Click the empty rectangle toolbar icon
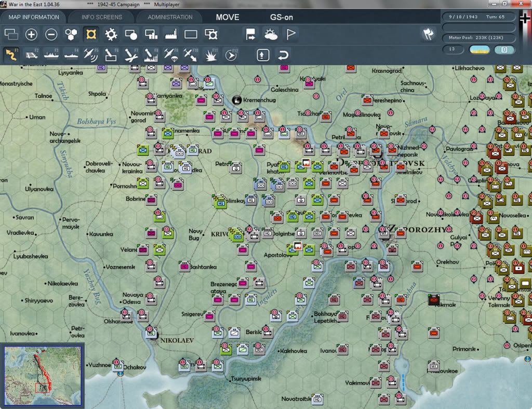Image resolution: width=532 pixels, height=409 pixels. pyautogui.click(x=191, y=34)
